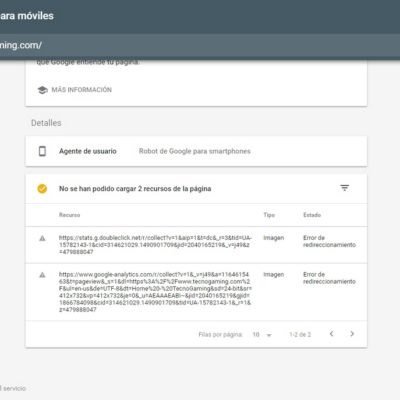Image resolution: width=400 pixels, height=400 pixels.
Task: Click warning icon on google-analytics.com row
Action: click(42, 275)
